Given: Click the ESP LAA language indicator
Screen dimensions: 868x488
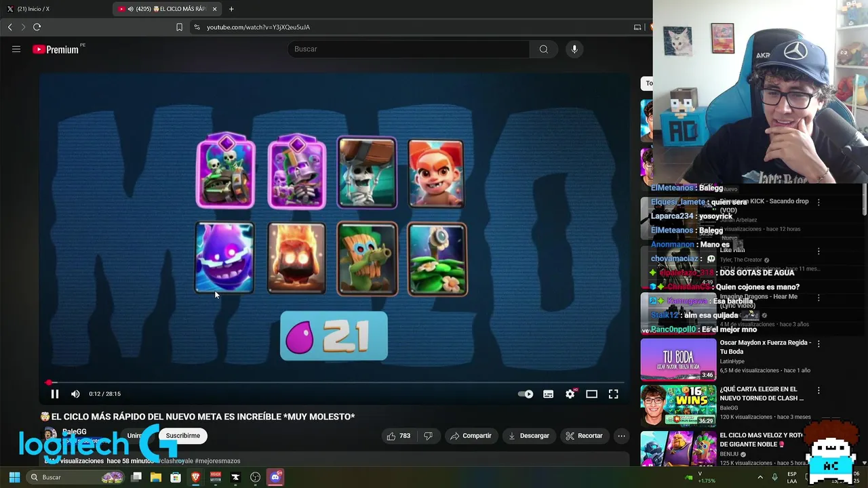Looking at the screenshot, I should (792, 477).
